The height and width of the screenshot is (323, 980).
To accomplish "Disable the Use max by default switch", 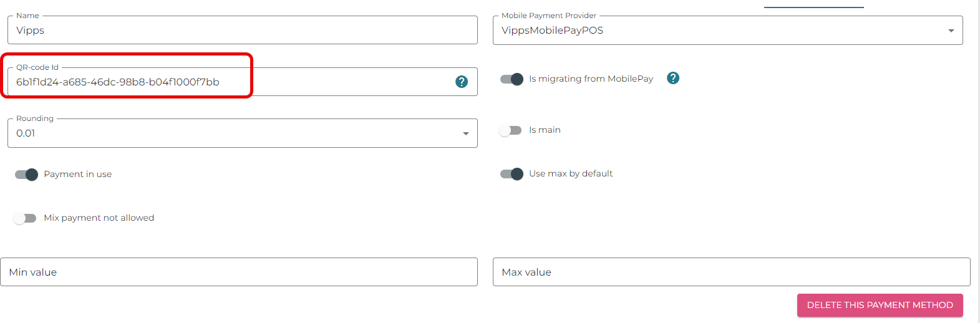I will pos(512,174).
